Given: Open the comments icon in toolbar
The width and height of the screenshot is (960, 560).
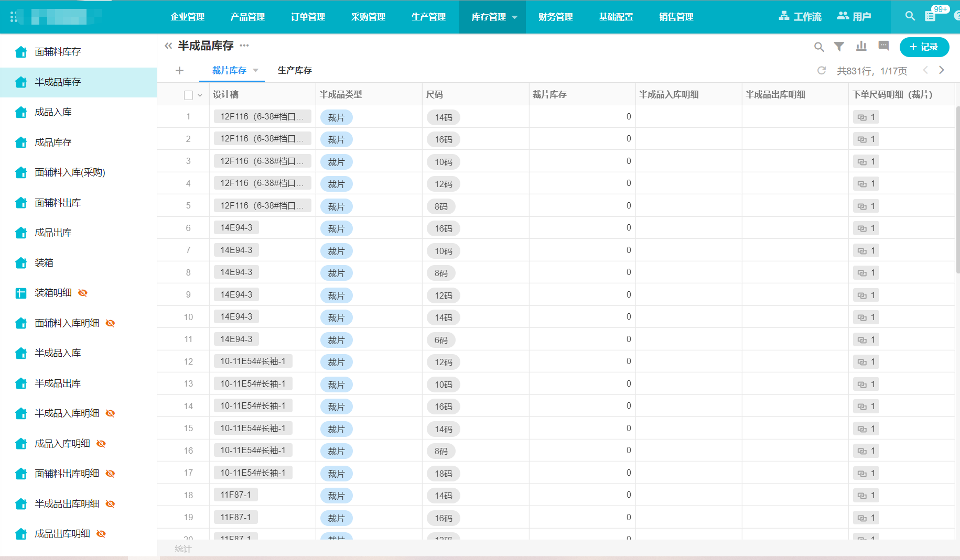Looking at the screenshot, I should coord(883,46).
